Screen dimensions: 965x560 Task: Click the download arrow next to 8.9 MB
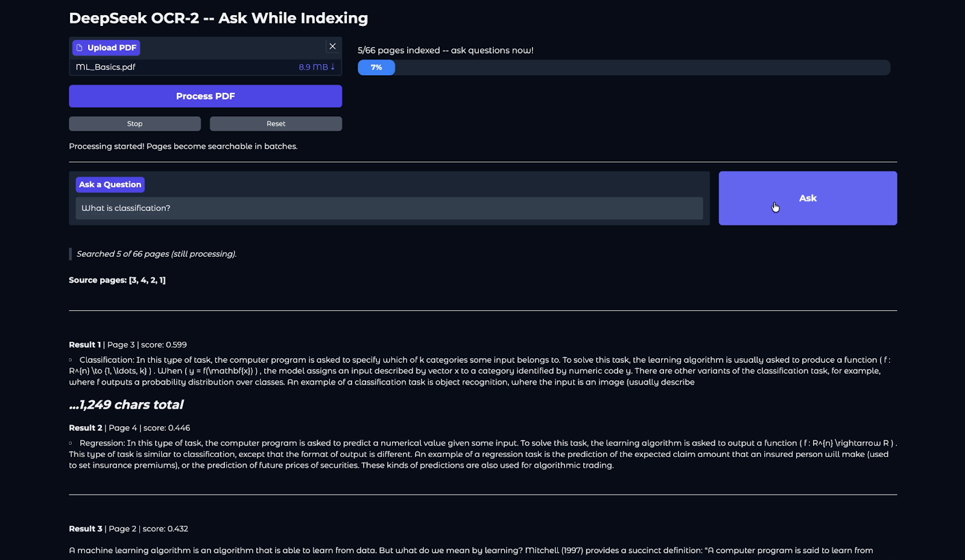pos(333,67)
